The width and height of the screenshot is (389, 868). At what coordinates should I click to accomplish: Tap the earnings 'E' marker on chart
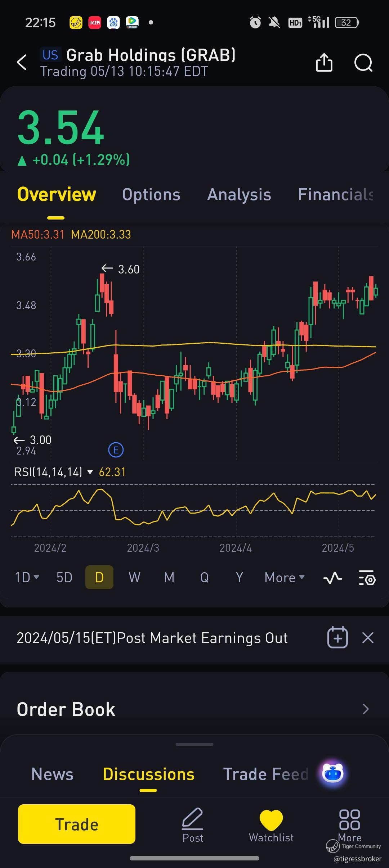coord(116,450)
